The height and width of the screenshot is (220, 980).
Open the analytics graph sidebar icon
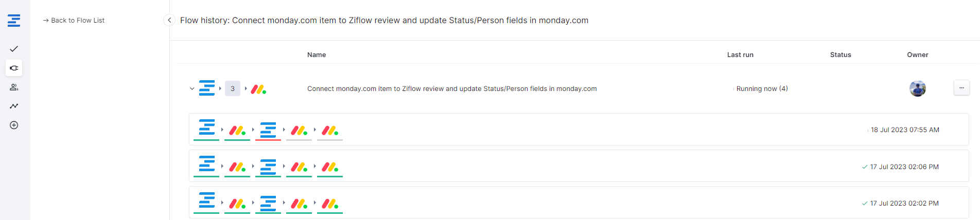[14, 106]
